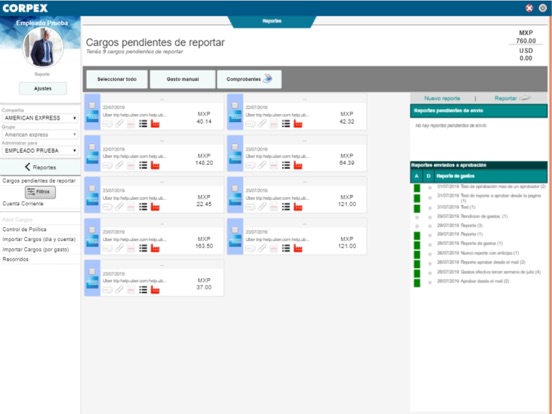552x414 pixels.
Task: Click the employee profile photo
Action: pos(43,46)
